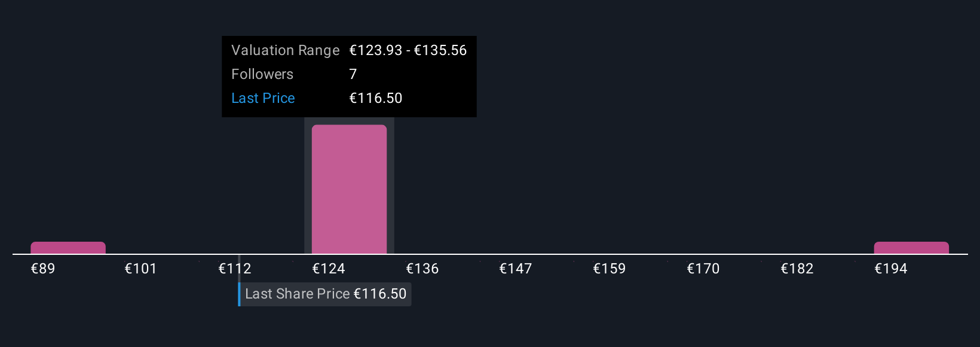The image size is (980, 347).
Task: Click the blue last share price marker line
Action: 239,294
